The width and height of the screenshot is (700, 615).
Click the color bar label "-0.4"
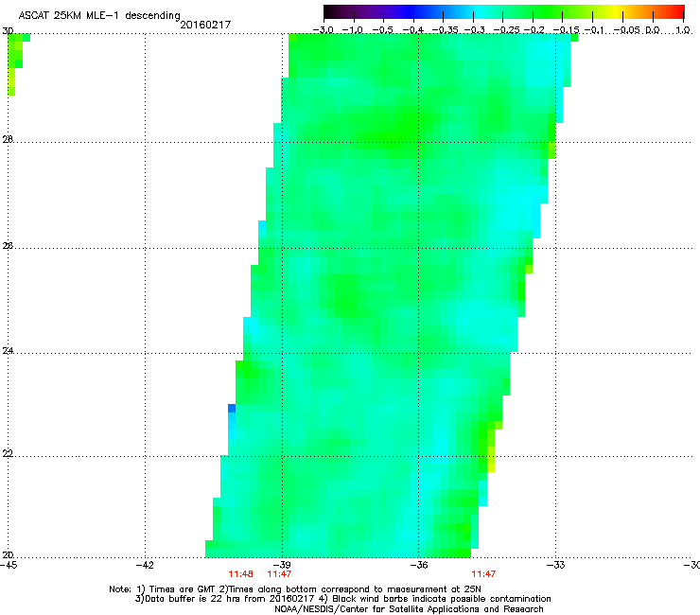coord(413,30)
